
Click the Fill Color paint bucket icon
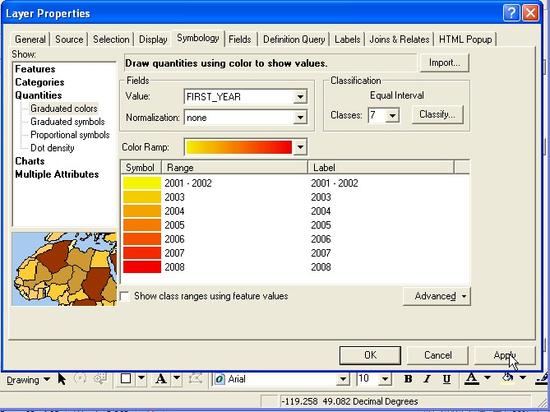click(x=508, y=378)
